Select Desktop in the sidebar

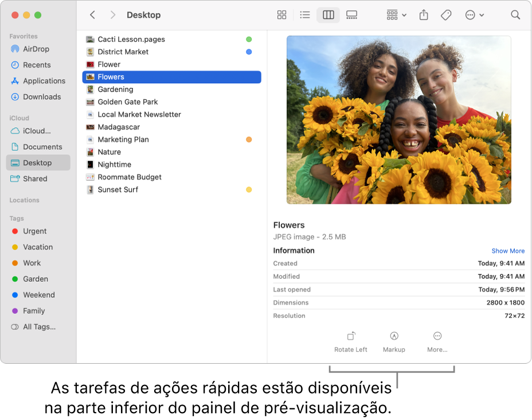38,162
